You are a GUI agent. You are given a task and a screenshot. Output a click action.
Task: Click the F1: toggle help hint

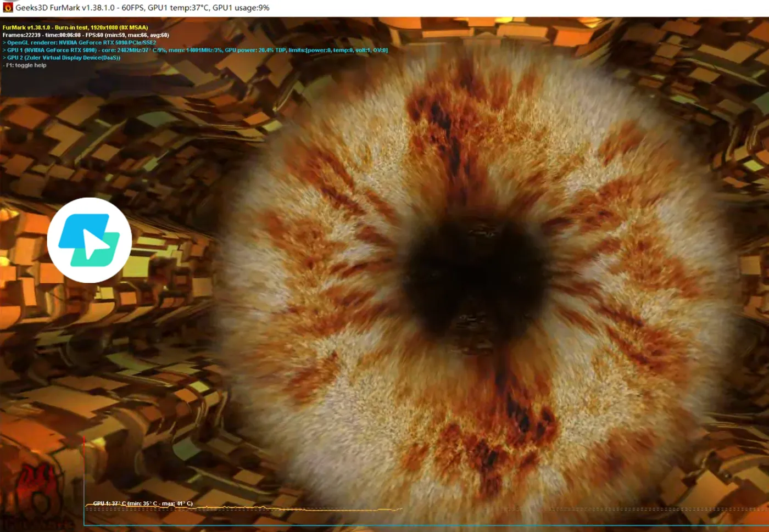click(x=25, y=65)
